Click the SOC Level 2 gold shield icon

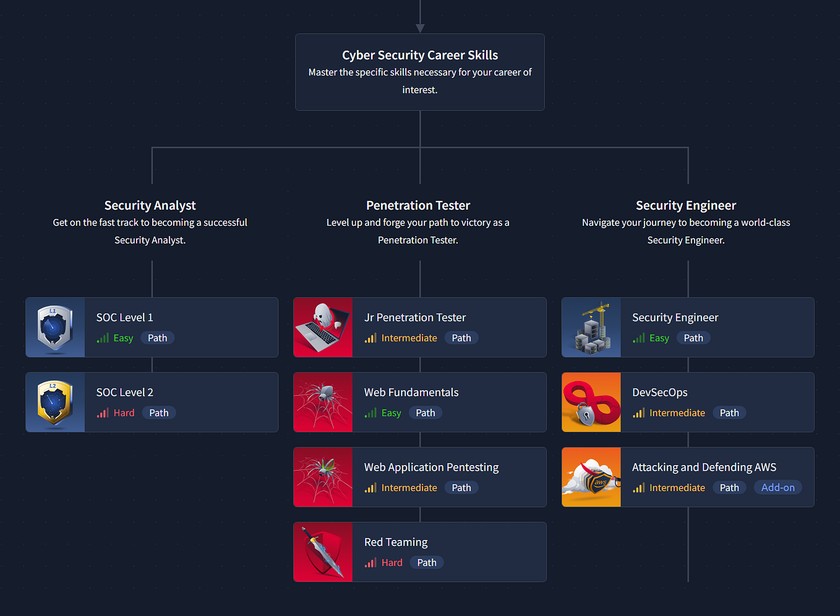(54, 402)
